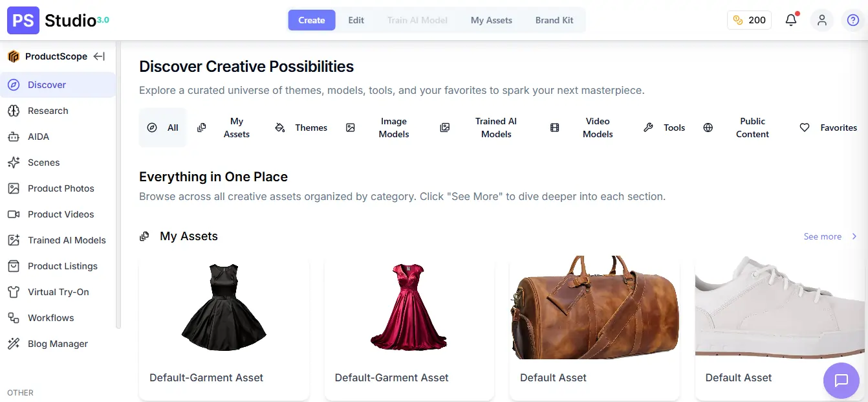This screenshot has width=868, height=402.
Task: Select the Public Content category filter
Action: pyautogui.click(x=752, y=128)
